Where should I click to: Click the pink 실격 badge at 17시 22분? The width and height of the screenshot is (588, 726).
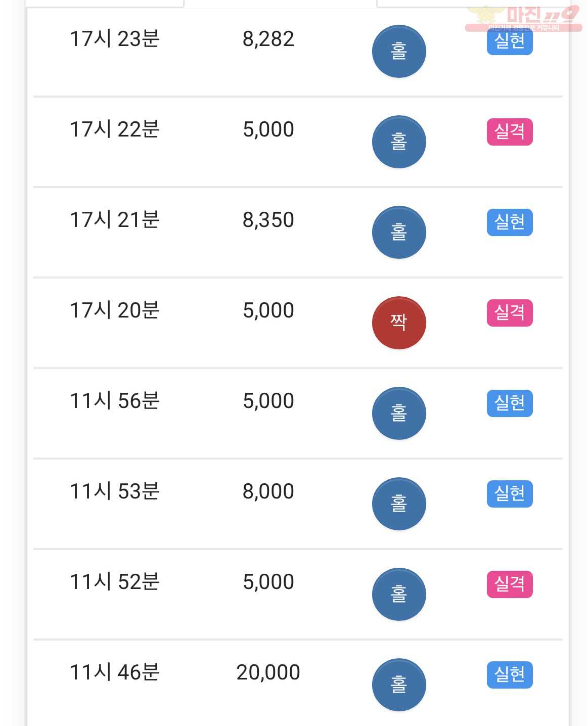(x=510, y=132)
